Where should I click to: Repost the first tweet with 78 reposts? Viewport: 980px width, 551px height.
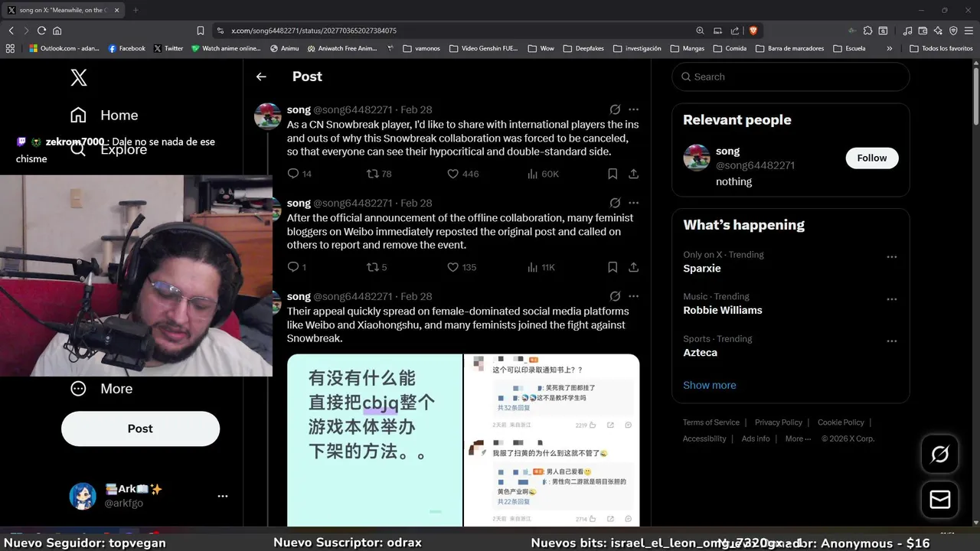[379, 174]
